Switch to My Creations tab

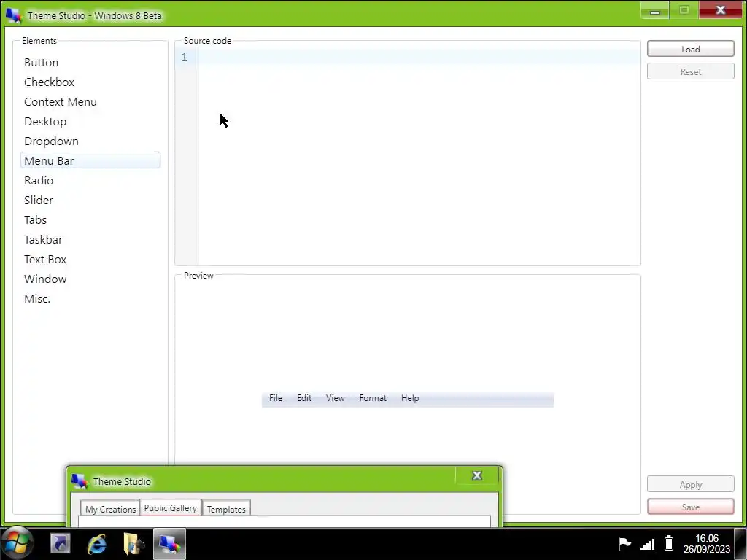pos(111,508)
